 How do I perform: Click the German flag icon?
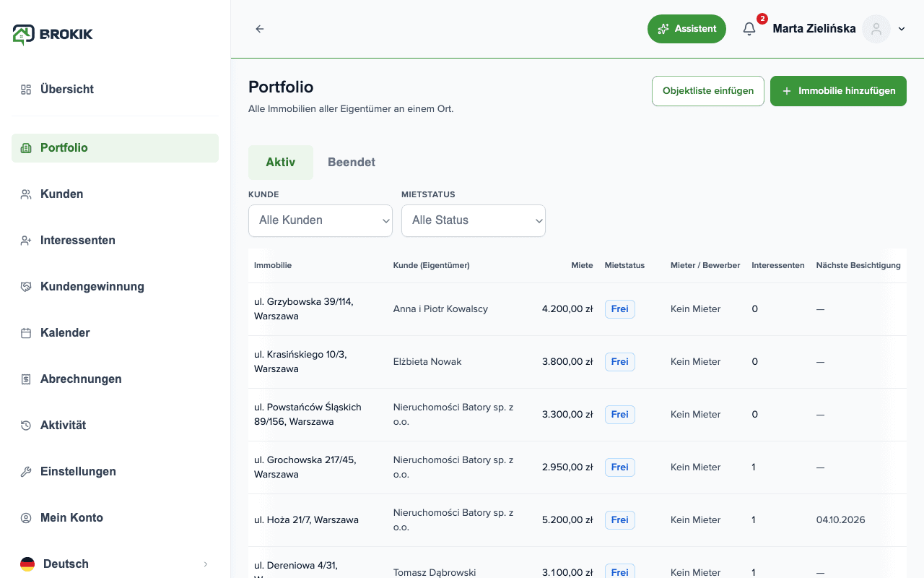tap(27, 564)
